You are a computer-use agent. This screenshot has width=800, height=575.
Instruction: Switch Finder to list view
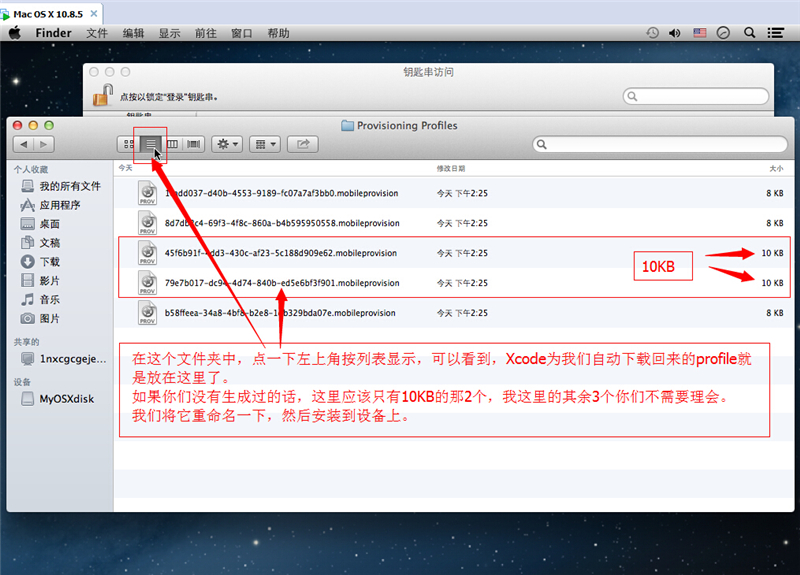pyautogui.click(x=151, y=144)
